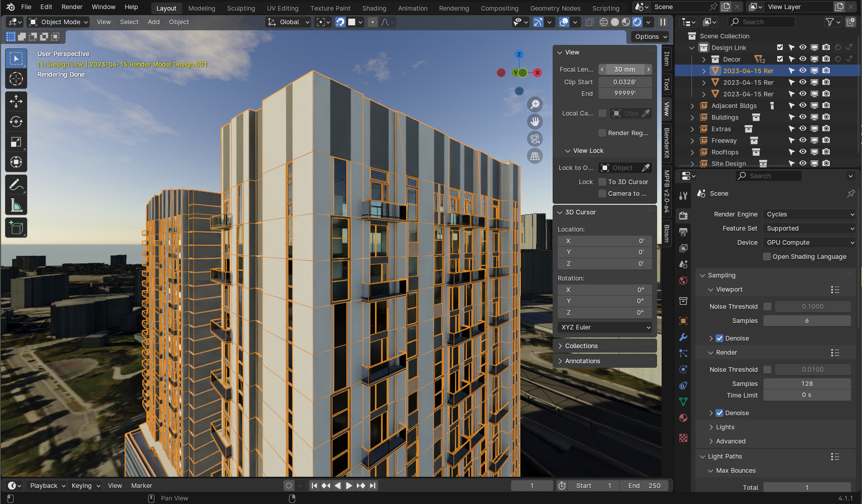Open Global transform orientation dropdown

point(288,22)
